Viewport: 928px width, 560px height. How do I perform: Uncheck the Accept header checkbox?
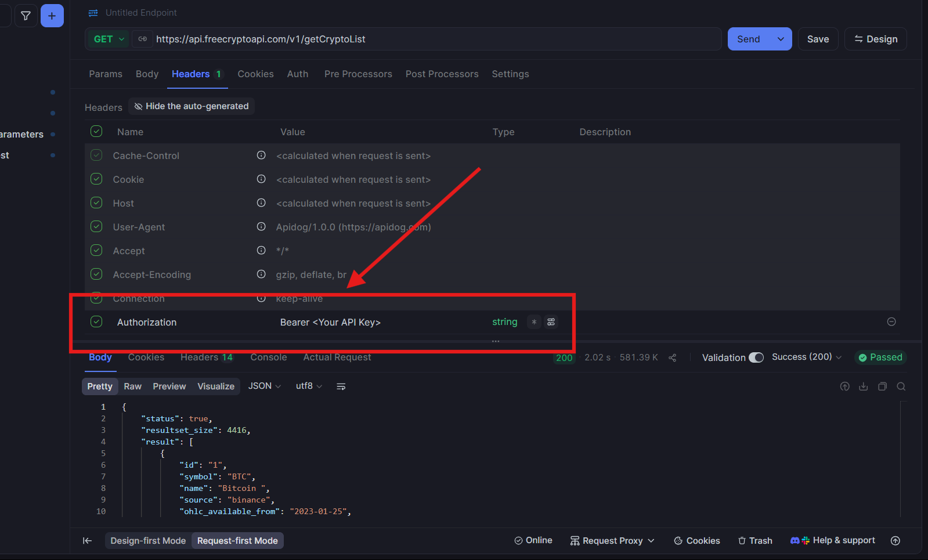click(x=96, y=251)
